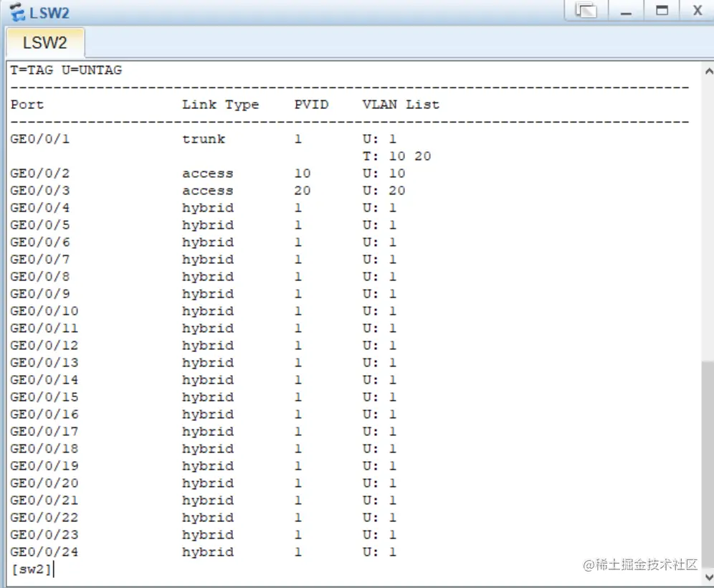Click 'U: 10' VLAN list entry
The width and height of the screenshot is (714, 588).
[384, 174]
